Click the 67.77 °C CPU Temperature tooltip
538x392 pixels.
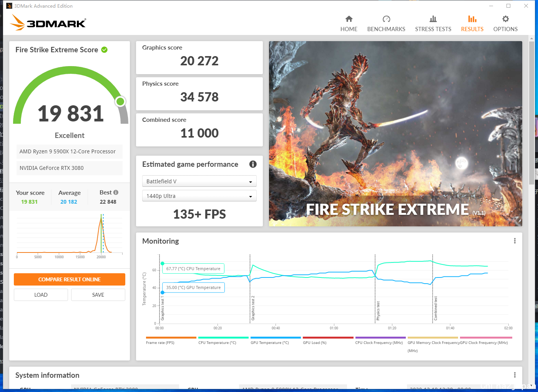click(x=193, y=269)
